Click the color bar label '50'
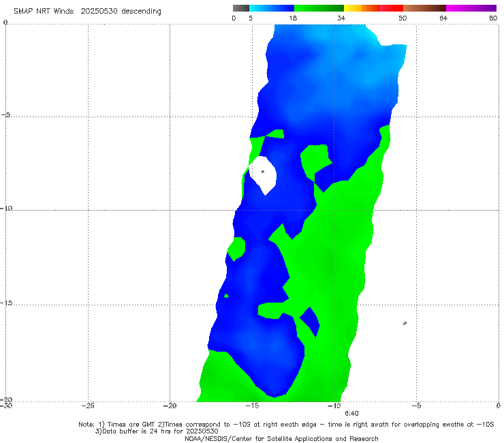This screenshot has height=443, width=504. point(403,18)
